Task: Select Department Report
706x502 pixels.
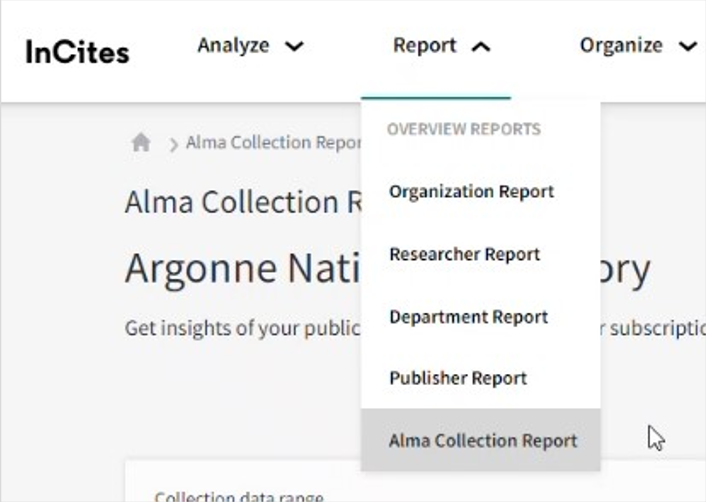Action: pos(480,317)
